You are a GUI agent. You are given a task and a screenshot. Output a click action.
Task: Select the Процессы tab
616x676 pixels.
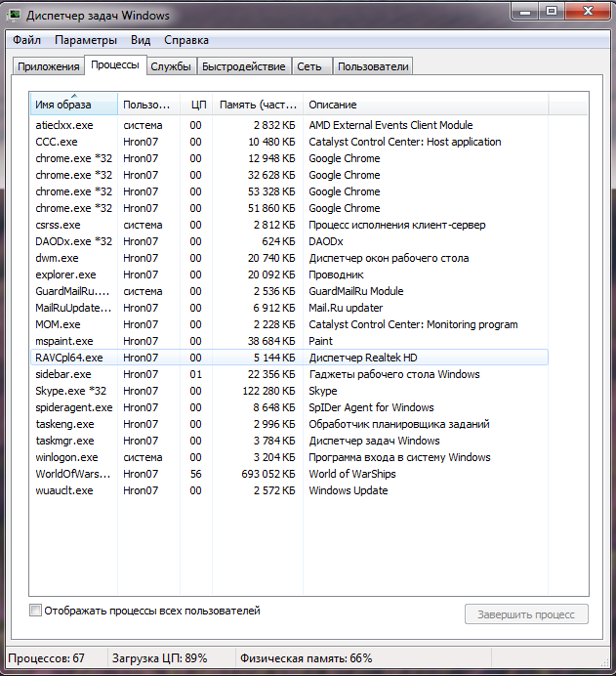click(115, 65)
